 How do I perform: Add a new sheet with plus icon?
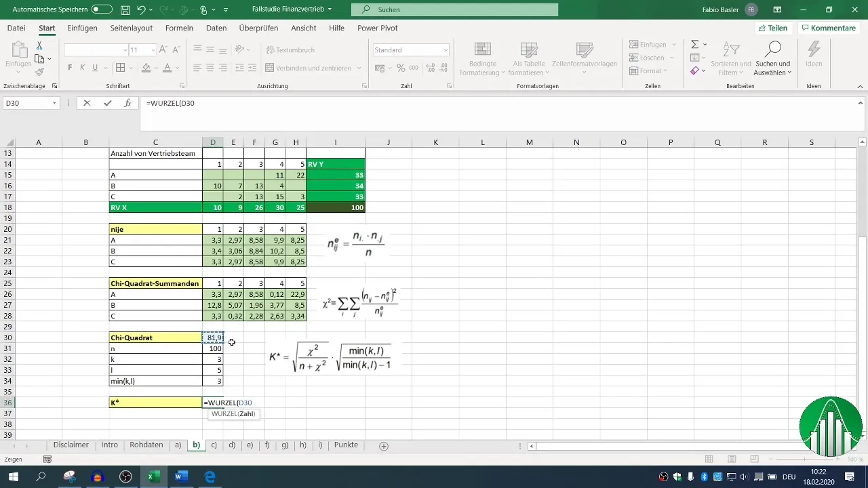point(384,446)
